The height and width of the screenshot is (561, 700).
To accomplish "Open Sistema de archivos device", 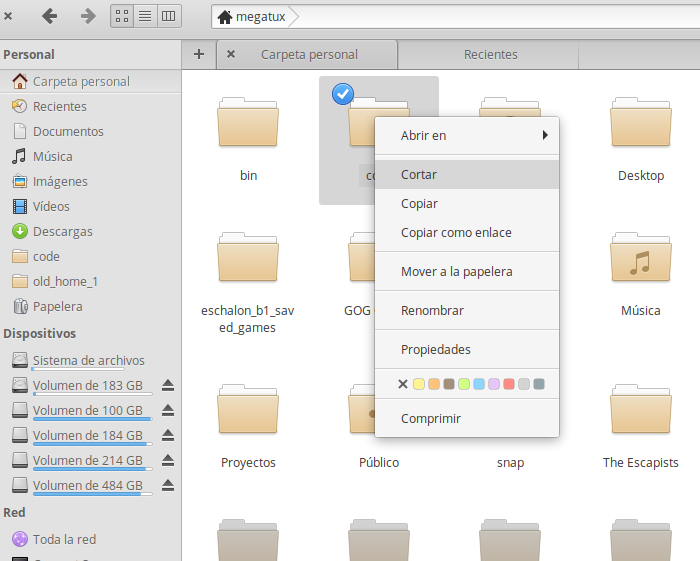I will pyautogui.click(x=91, y=360).
